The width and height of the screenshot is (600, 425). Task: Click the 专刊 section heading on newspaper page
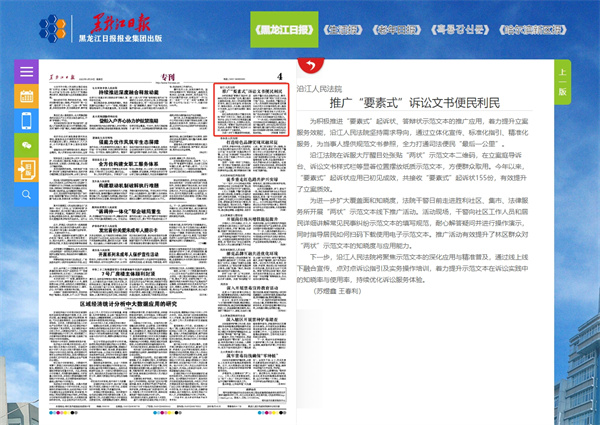(x=168, y=77)
